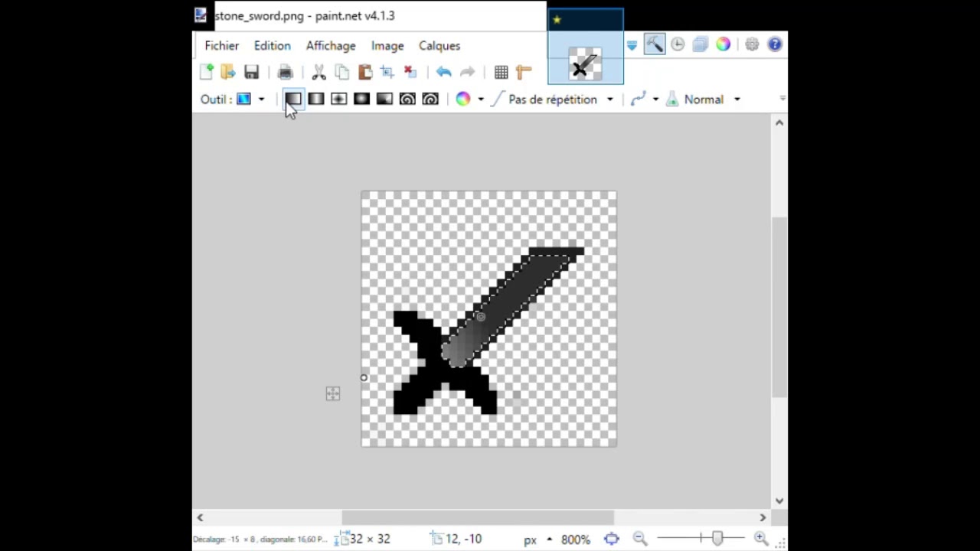Open the Calques menu
The height and width of the screenshot is (551, 980).
pyautogui.click(x=439, y=46)
